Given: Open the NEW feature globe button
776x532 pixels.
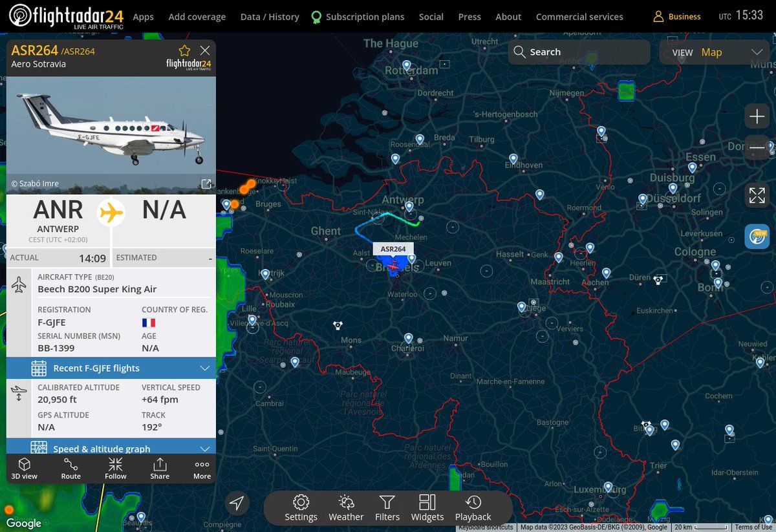Looking at the screenshot, I should pos(757,237).
